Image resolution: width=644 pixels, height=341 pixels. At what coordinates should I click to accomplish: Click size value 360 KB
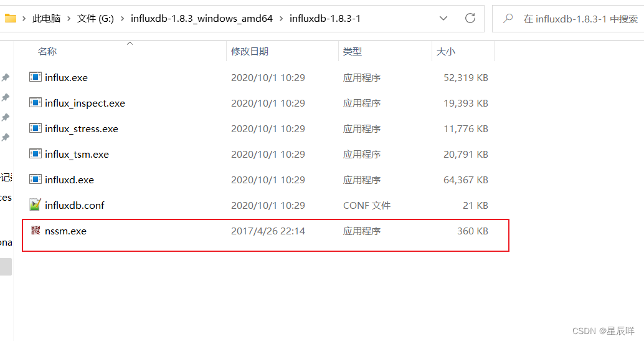coord(473,231)
